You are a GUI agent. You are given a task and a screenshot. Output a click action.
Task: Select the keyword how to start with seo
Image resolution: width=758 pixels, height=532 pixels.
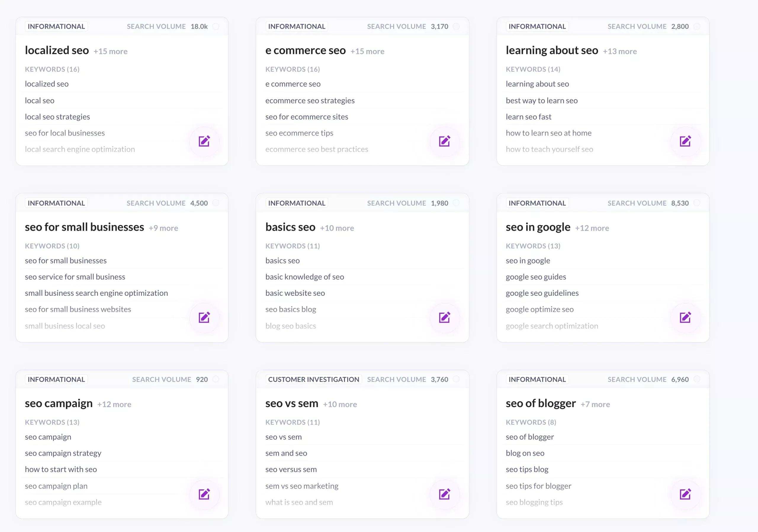coord(61,469)
